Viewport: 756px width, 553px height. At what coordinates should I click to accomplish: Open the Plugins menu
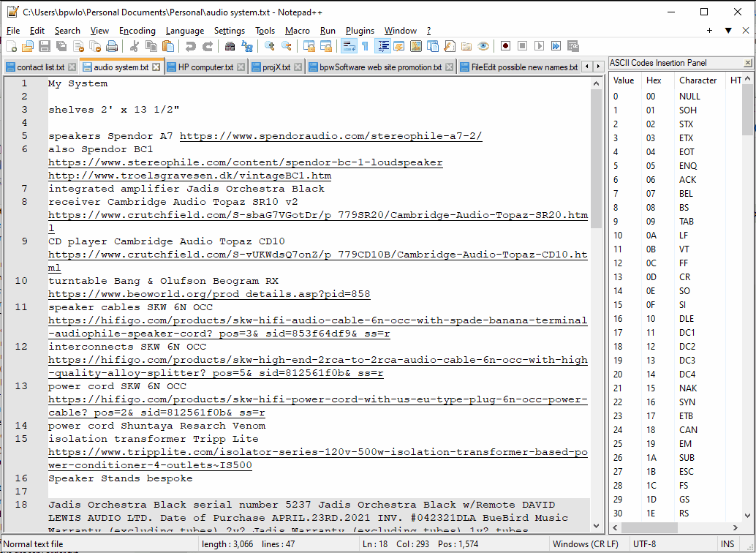pos(360,31)
